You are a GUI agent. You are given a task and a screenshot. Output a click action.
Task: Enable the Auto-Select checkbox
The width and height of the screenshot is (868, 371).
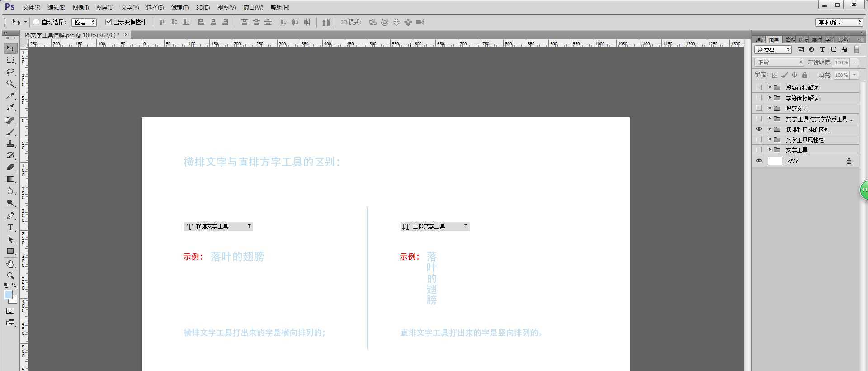(x=36, y=22)
